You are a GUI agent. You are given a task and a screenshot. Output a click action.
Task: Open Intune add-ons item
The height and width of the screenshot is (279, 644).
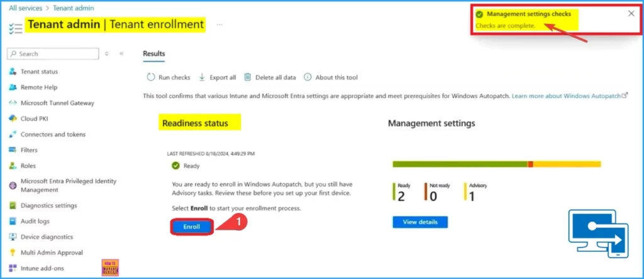pyautogui.click(x=42, y=268)
